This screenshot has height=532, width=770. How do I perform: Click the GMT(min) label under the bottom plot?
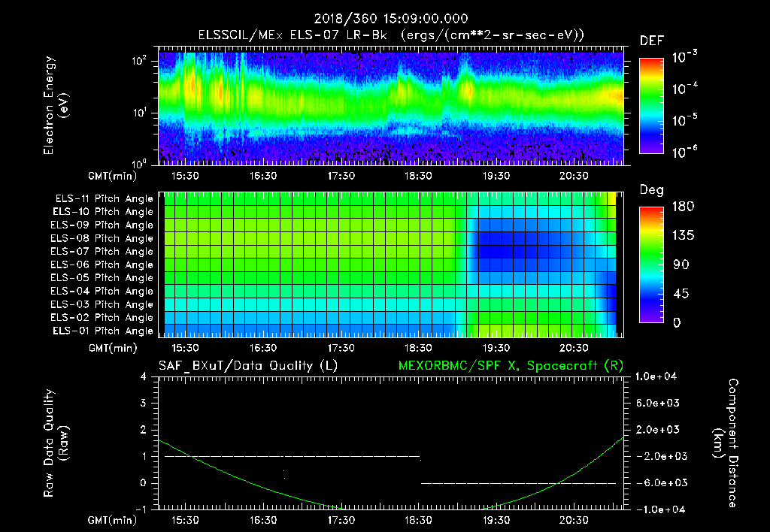click(113, 520)
